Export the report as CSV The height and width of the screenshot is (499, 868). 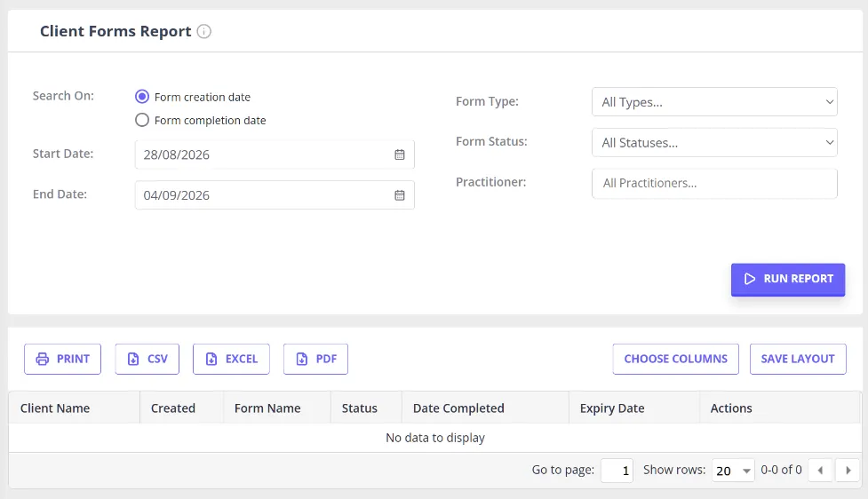(147, 359)
